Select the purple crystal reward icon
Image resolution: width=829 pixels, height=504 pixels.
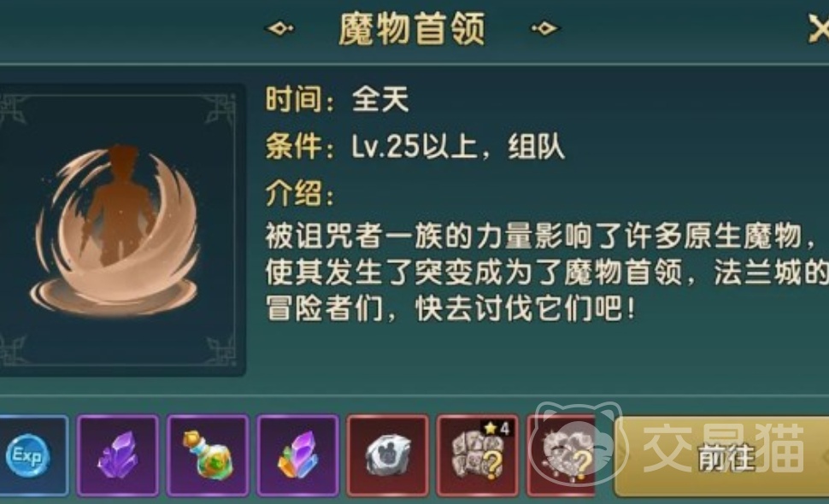(117, 455)
